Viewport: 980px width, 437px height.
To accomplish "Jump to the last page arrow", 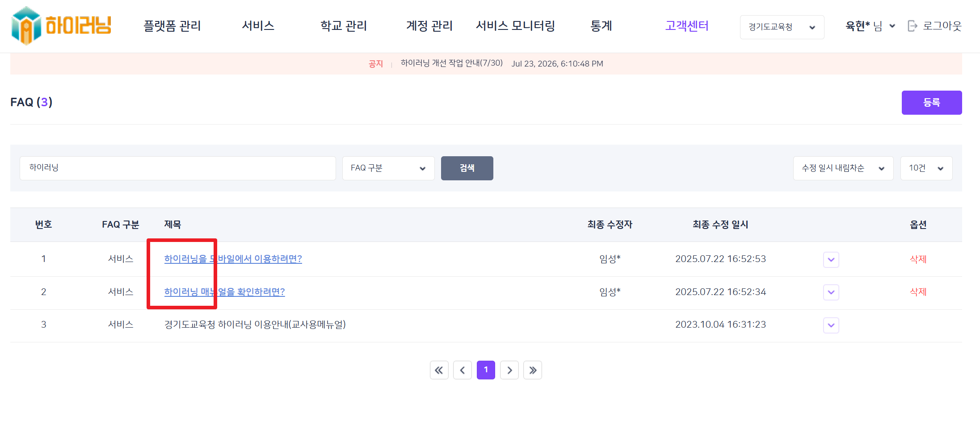I will [533, 370].
